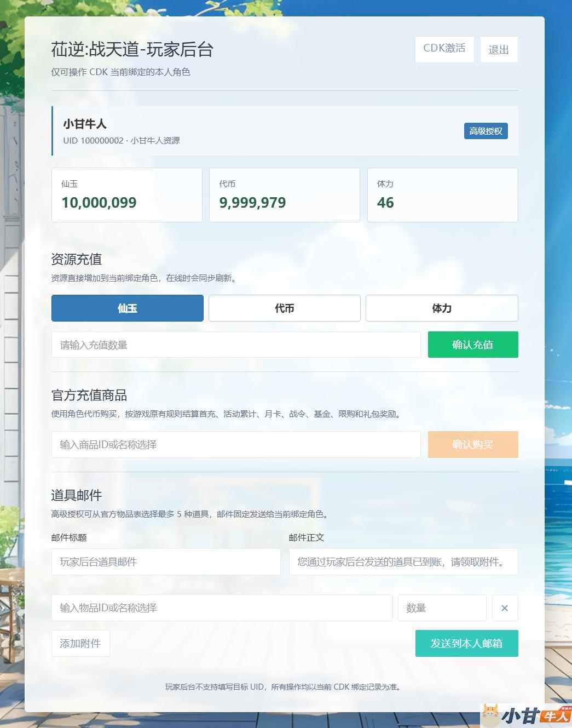Viewport: 572px width, 728px height.
Task: Click the 高级授权 badge
Action: click(486, 131)
